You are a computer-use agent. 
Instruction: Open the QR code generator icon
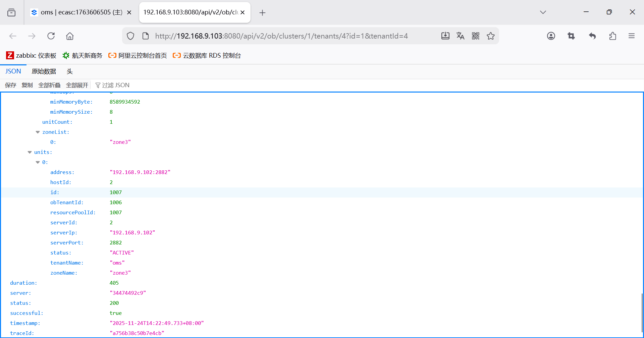click(x=476, y=36)
